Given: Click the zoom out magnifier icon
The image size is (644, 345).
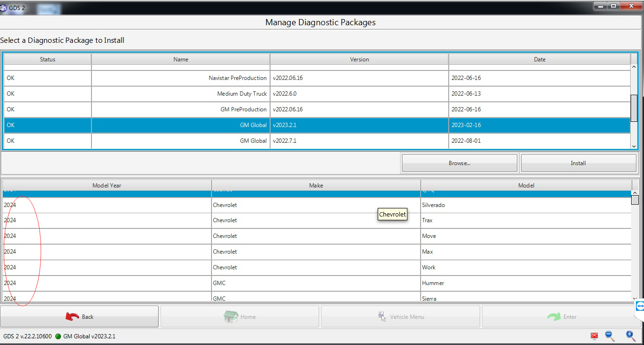Looking at the screenshot, I should [x=610, y=336].
